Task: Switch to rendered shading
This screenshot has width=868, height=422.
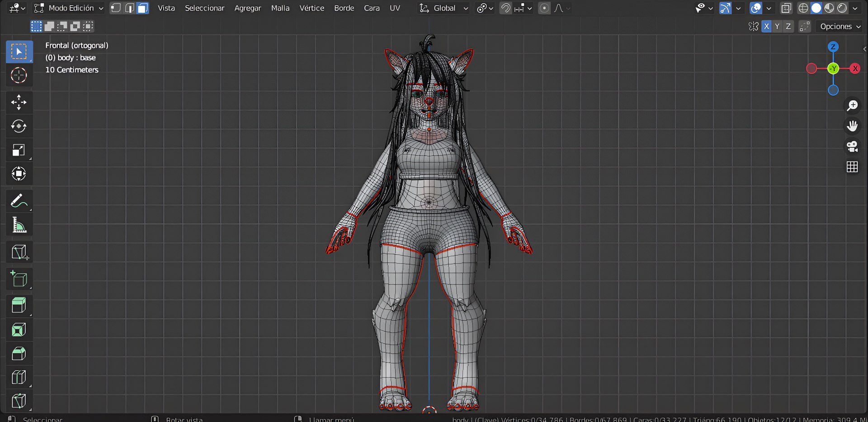Action: pyautogui.click(x=842, y=8)
